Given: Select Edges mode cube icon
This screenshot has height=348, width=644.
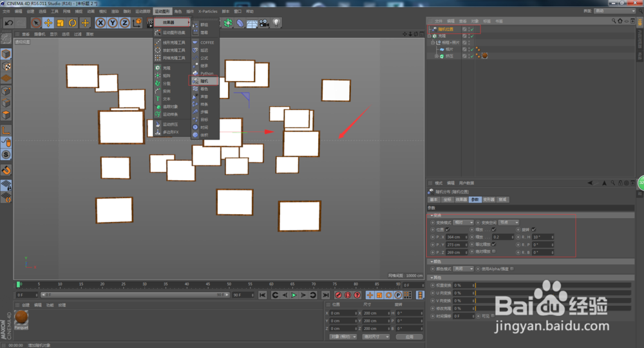Looking at the screenshot, I should tap(6, 103).
